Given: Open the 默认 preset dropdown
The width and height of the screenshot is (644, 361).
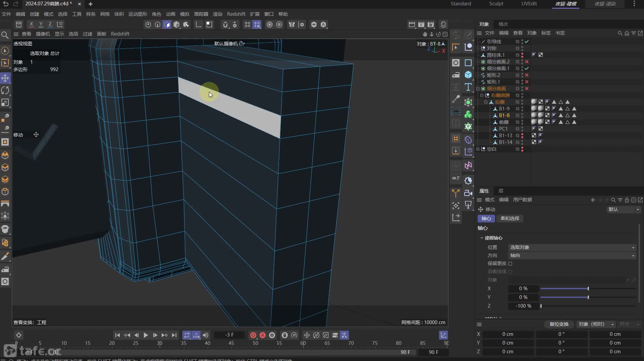Looking at the screenshot, I should (x=624, y=209).
